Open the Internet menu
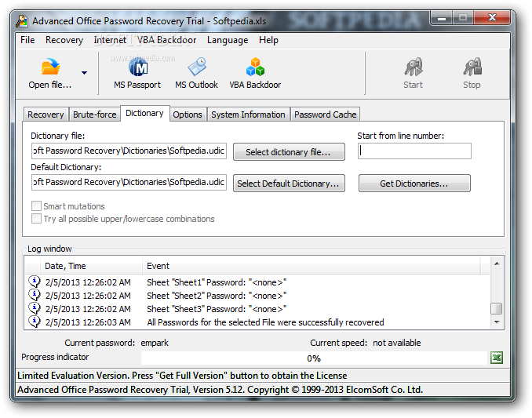Image resolution: width=532 pixels, height=418 pixels. point(110,40)
